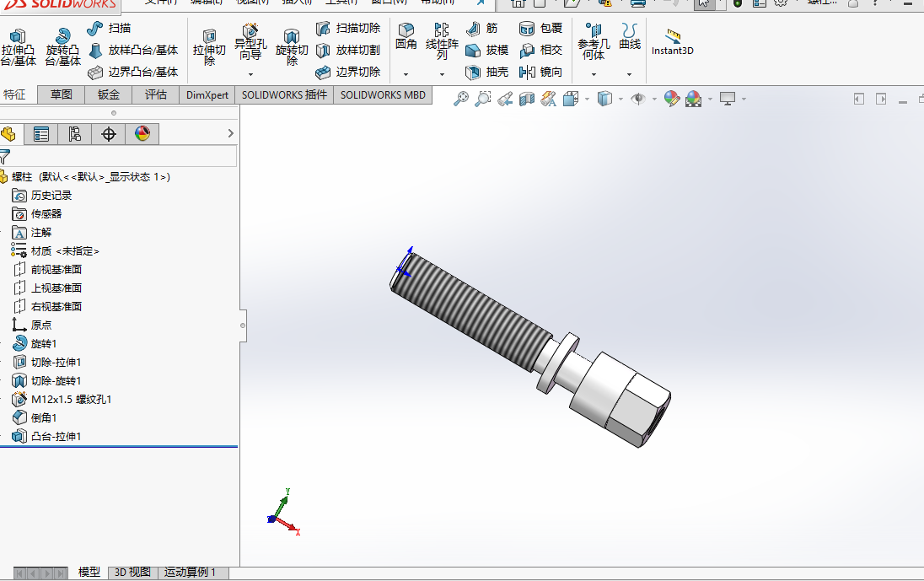Viewport: 924px width, 581px height.
Task: Select the 线性阵列 linear pattern tool
Action: pyautogui.click(x=442, y=41)
